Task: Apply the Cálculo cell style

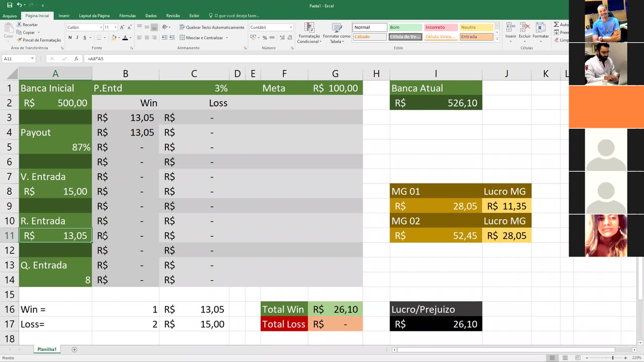Action: pos(369,37)
